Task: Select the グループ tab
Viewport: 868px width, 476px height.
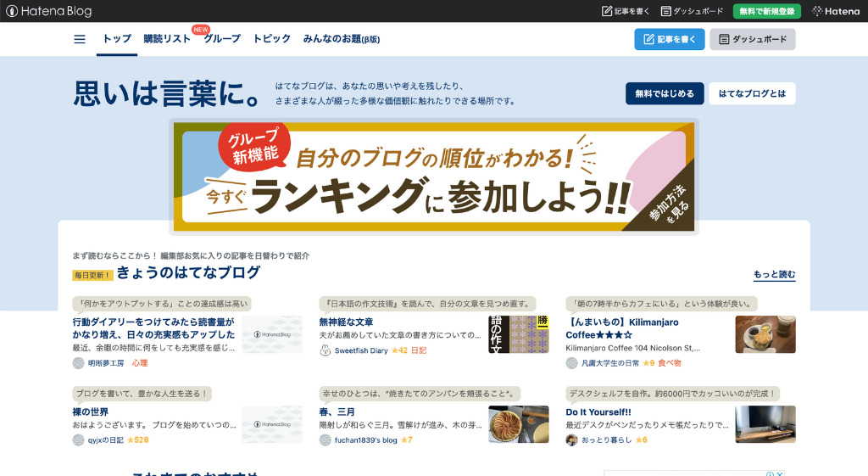Action: click(222, 39)
